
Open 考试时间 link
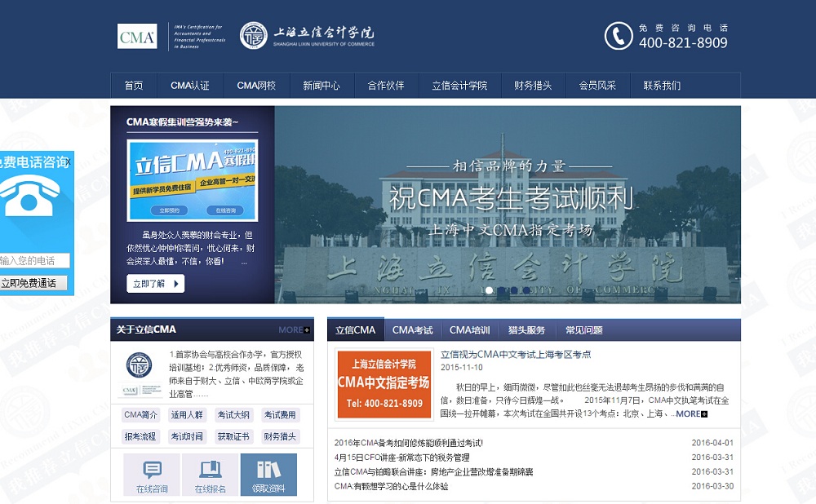[187, 437]
